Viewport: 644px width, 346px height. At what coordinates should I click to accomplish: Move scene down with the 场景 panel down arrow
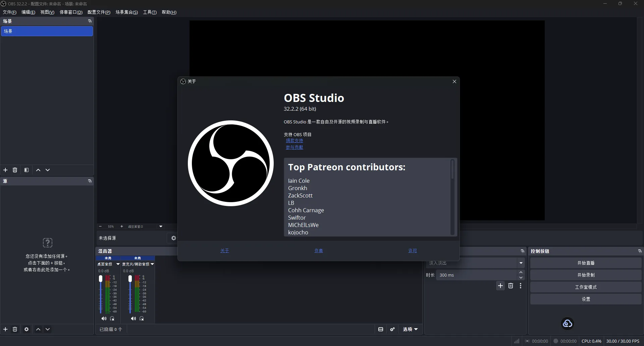click(48, 170)
